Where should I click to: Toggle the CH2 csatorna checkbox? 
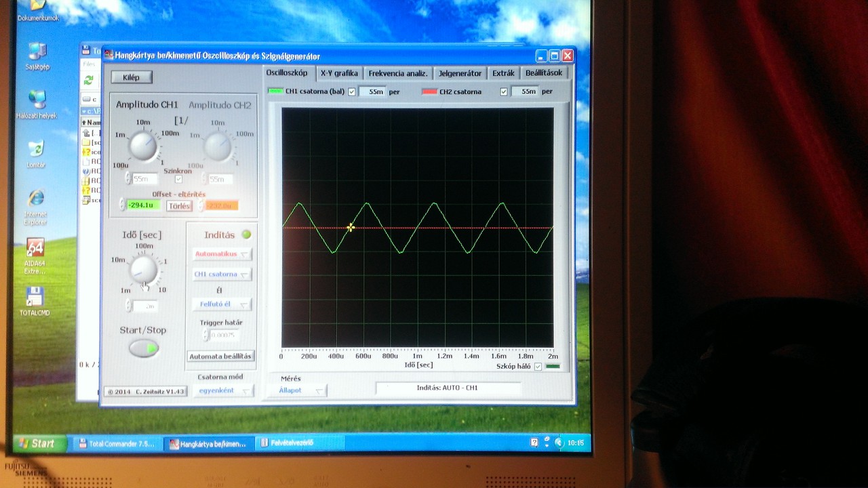coord(504,91)
